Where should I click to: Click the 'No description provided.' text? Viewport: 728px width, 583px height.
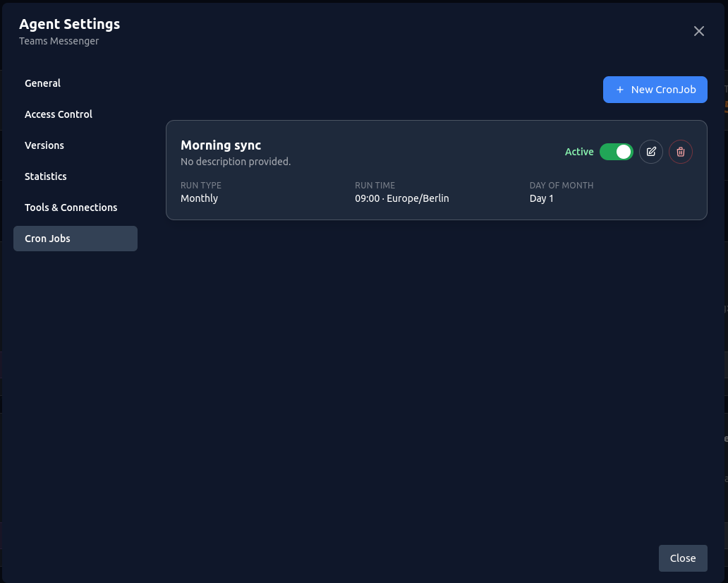pyautogui.click(x=236, y=162)
